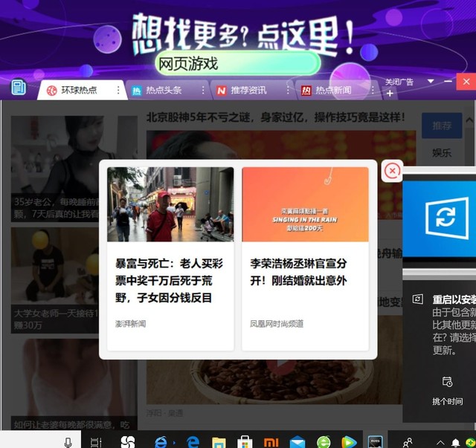
Task: Open options menu on 热点头条 tab
Action: [202, 90]
